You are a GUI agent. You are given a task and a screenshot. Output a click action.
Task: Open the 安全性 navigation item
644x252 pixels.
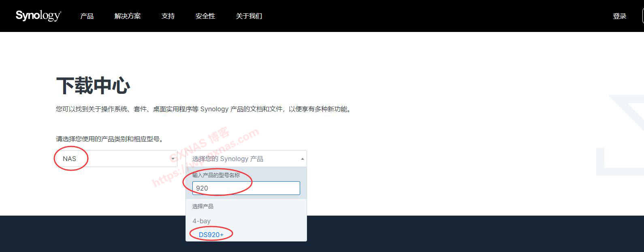(x=205, y=16)
